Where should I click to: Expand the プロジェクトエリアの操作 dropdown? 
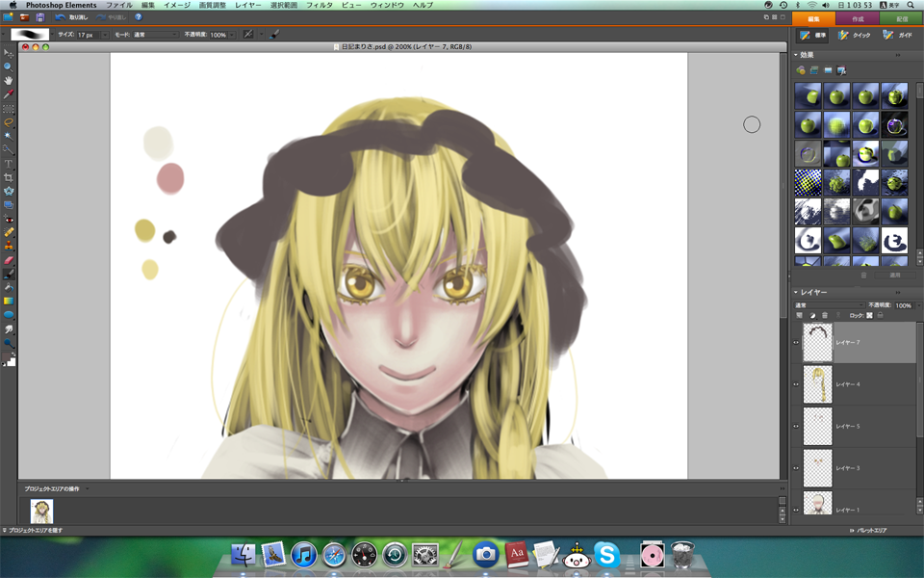click(x=88, y=489)
